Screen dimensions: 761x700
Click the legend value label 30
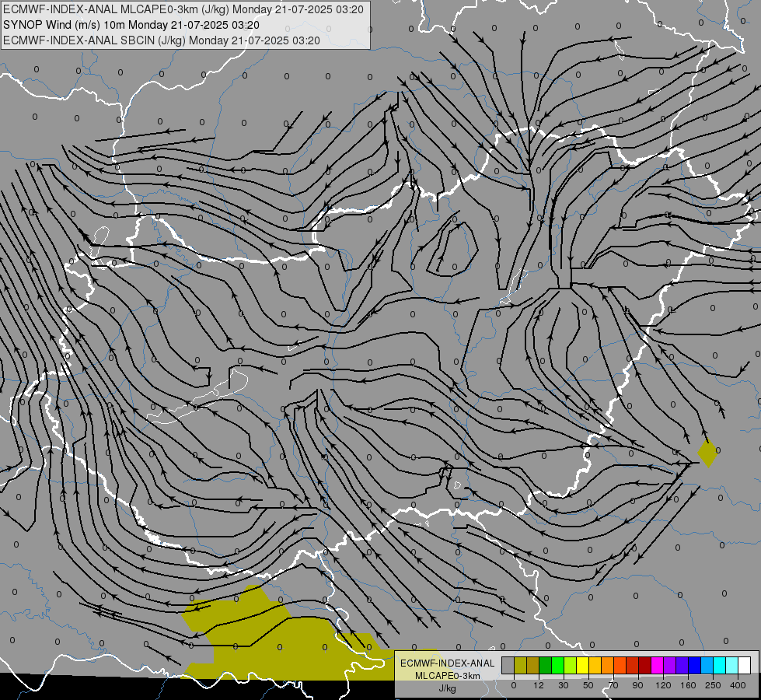(564, 685)
